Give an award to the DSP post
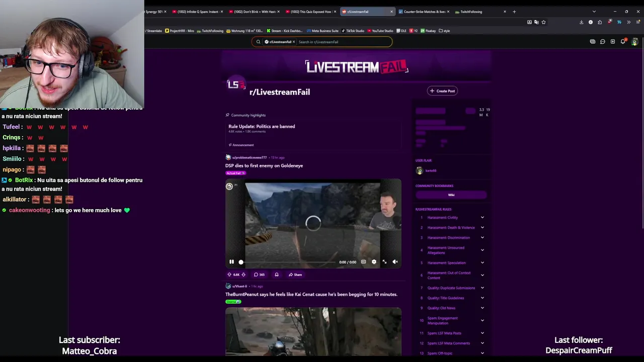This screenshot has width=644, height=362. [277, 275]
